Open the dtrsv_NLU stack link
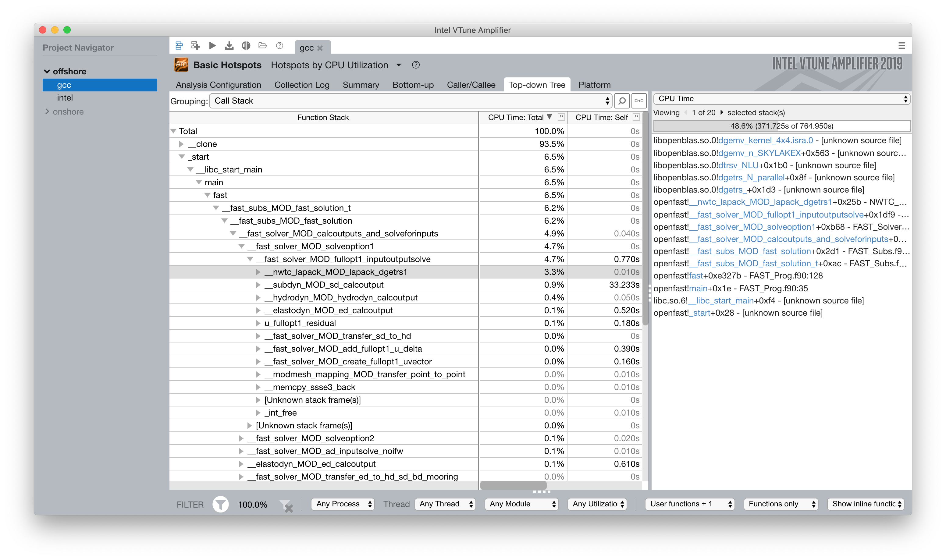Image resolution: width=946 pixels, height=560 pixels. point(738,165)
